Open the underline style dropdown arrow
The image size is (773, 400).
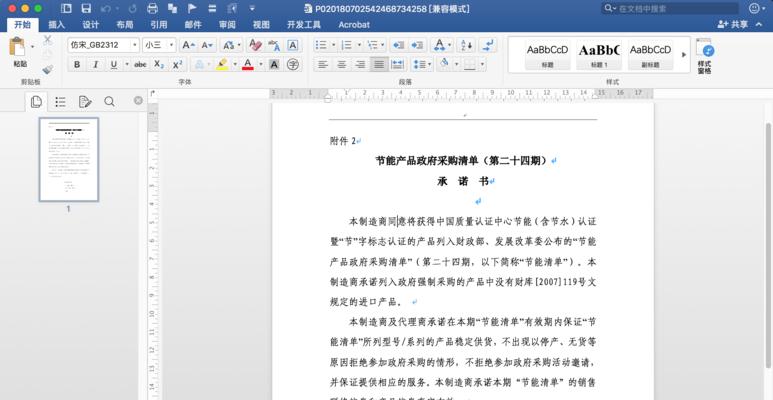point(127,65)
